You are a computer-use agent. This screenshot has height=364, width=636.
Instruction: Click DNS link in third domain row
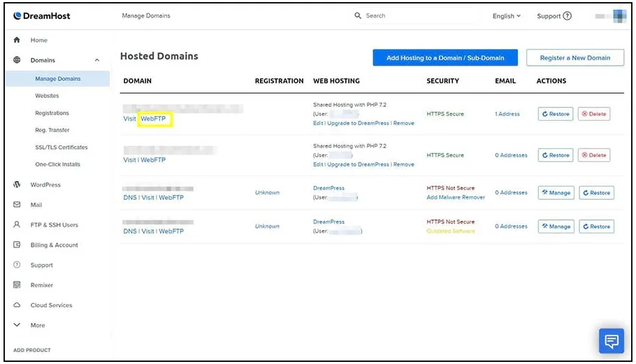pos(130,198)
